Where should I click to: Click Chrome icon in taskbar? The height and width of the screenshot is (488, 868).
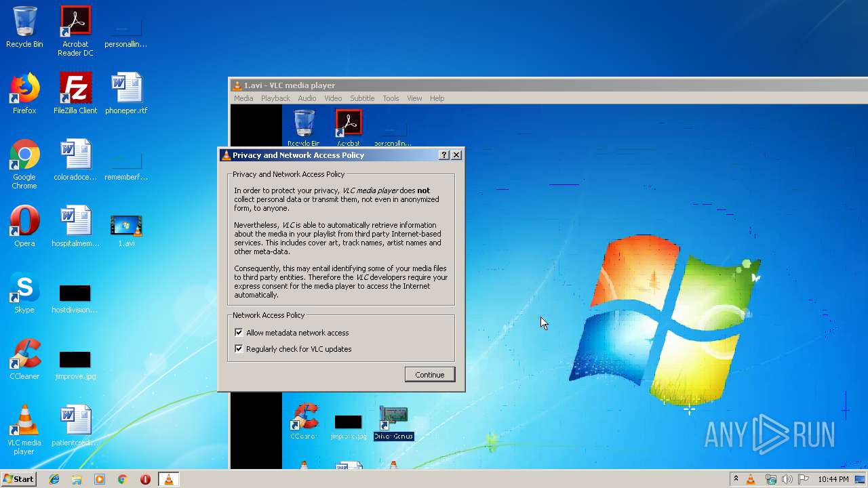(122, 479)
